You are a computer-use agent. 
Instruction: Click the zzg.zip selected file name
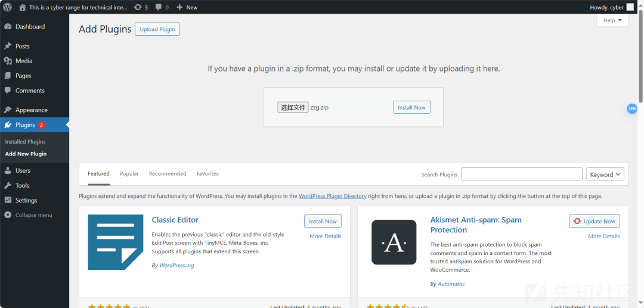coord(320,107)
